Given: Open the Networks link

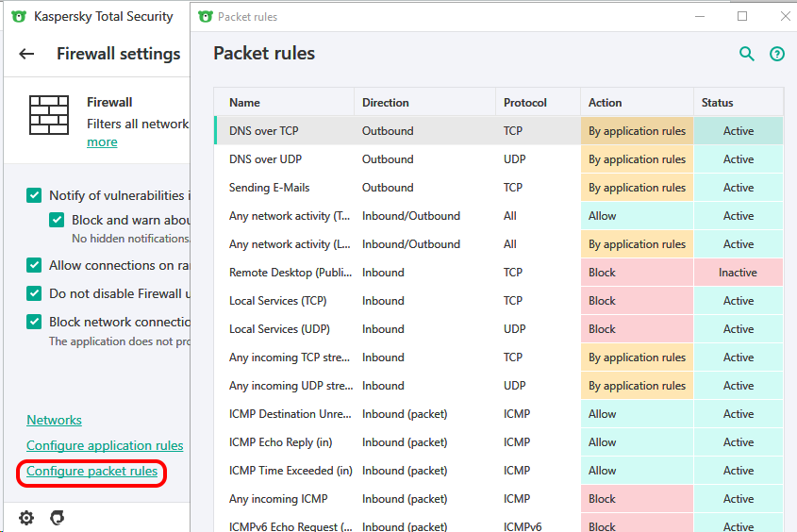Looking at the screenshot, I should pyautogui.click(x=54, y=420).
